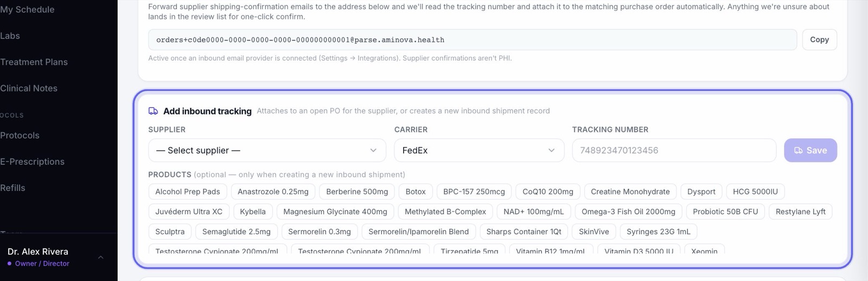Open Clinical Notes sidebar item
The width and height of the screenshot is (868, 281).
pos(29,88)
